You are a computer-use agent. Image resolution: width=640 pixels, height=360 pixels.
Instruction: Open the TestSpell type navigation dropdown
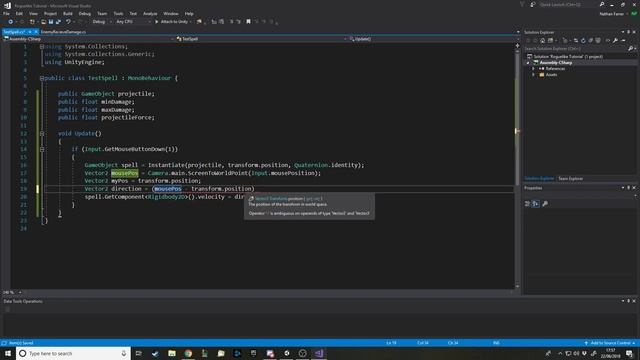point(261,39)
